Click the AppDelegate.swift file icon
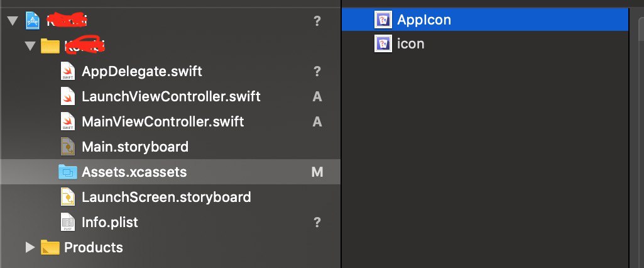Viewport: 644px width, 268px height. (68, 72)
